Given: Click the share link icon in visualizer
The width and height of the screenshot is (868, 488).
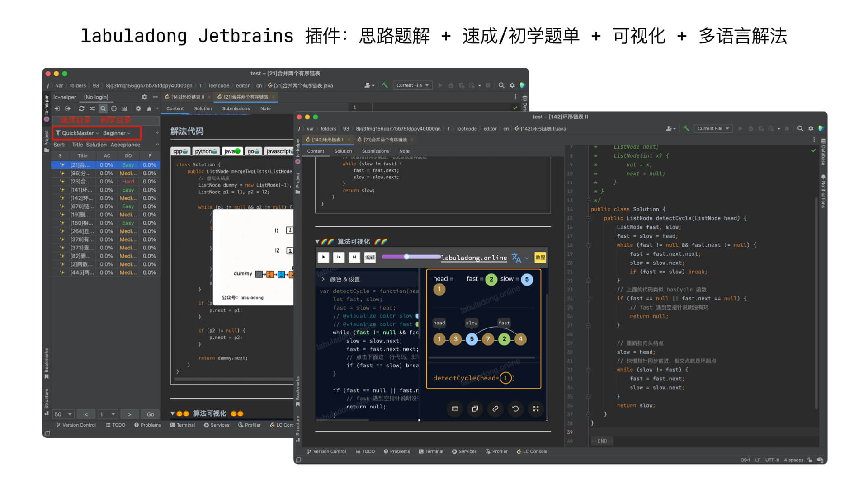Looking at the screenshot, I should tap(495, 409).
